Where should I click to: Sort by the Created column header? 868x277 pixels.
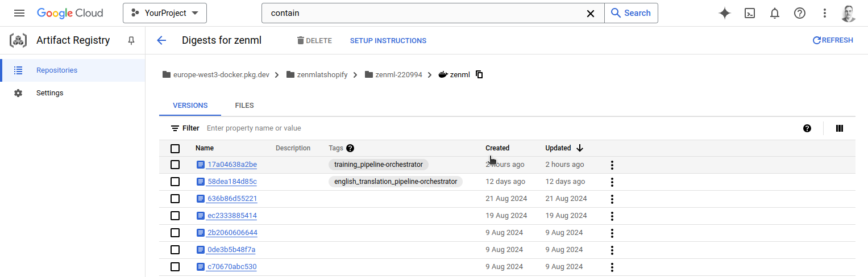tap(497, 148)
